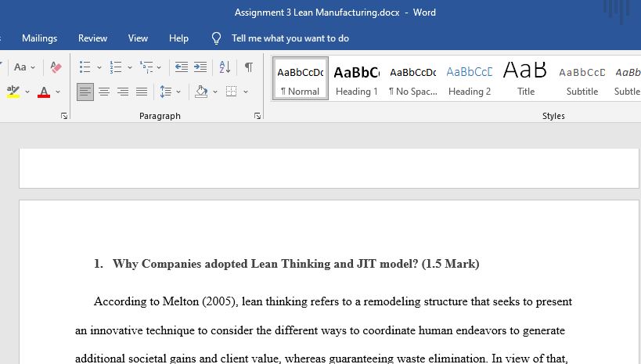
Task: Expand the line spacing dropdown arrow
Action: [x=178, y=92]
